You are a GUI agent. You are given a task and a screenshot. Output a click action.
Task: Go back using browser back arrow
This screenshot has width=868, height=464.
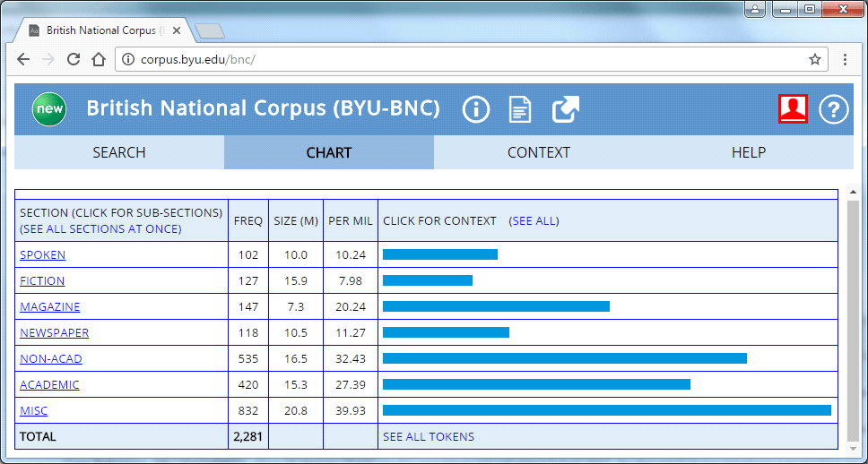point(23,59)
